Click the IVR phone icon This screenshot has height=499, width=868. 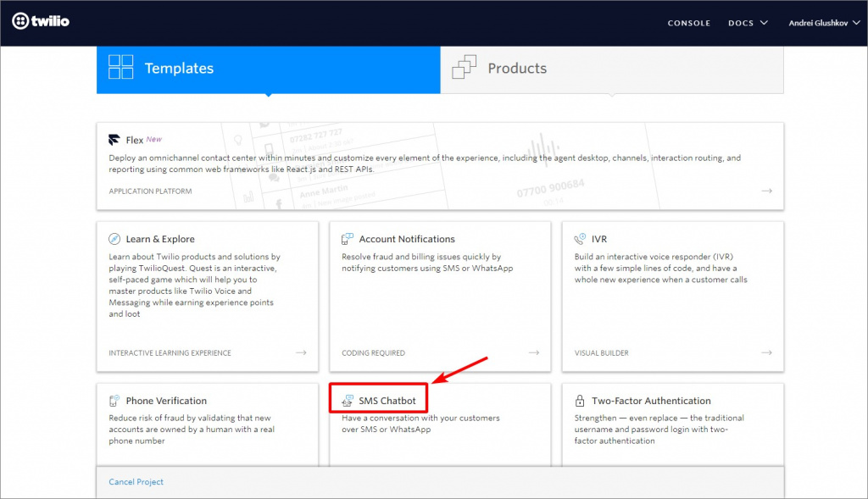click(x=580, y=240)
